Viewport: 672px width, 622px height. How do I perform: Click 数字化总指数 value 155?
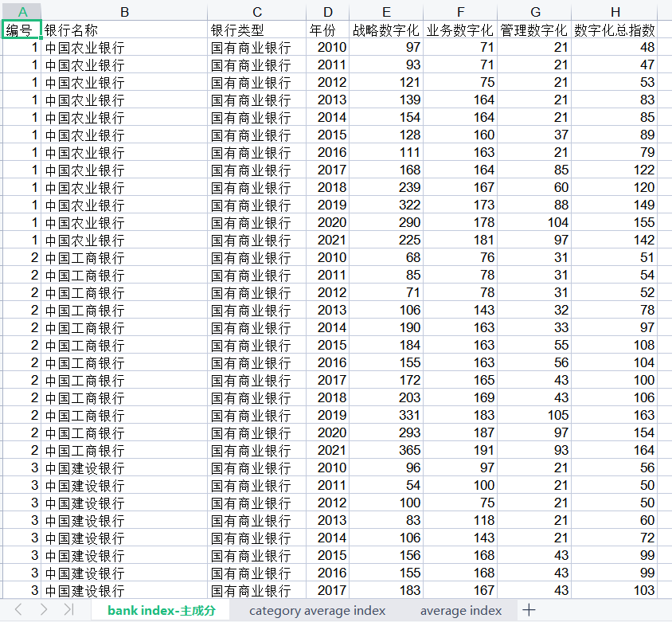[x=615, y=222]
